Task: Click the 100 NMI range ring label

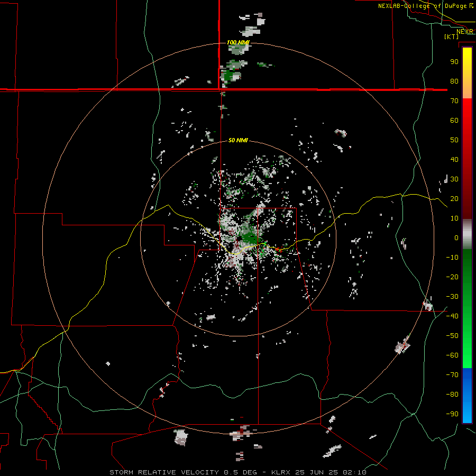Action: click(238, 42)
